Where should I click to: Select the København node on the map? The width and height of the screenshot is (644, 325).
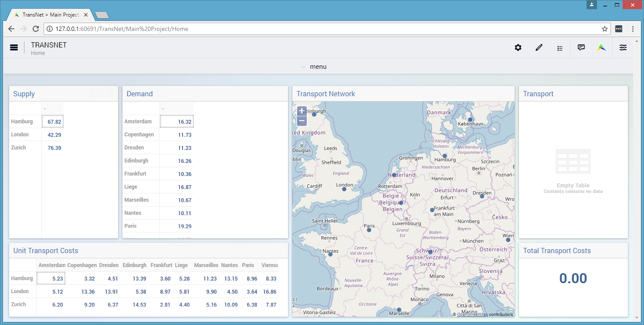click(470, 119)
